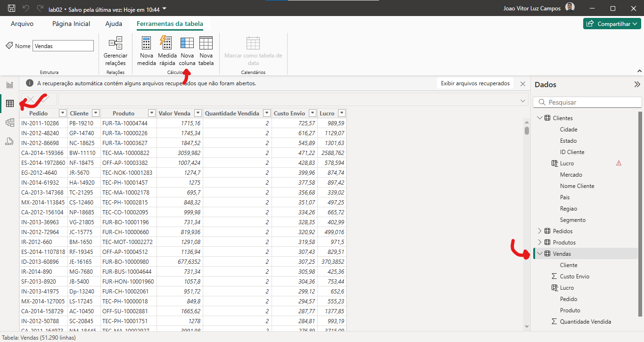This screenshot has width=644, height=342.
Task: Create a Medida rápida
Action: pyautogui.click(x=167, y=51)
